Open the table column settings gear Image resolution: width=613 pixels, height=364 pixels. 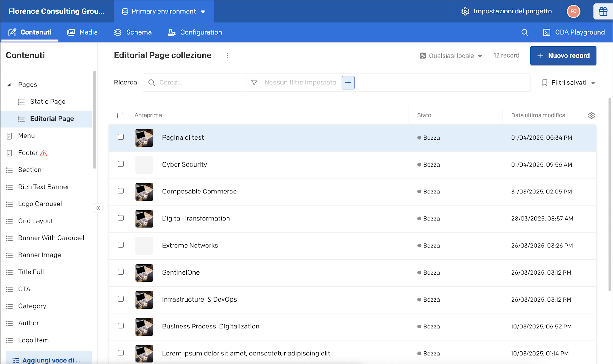591,115
